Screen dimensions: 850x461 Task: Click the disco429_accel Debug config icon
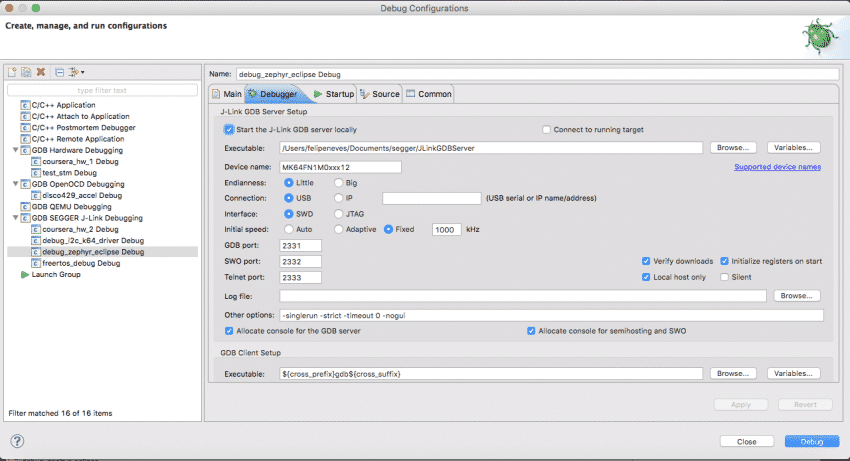click(x=36, y=195)
